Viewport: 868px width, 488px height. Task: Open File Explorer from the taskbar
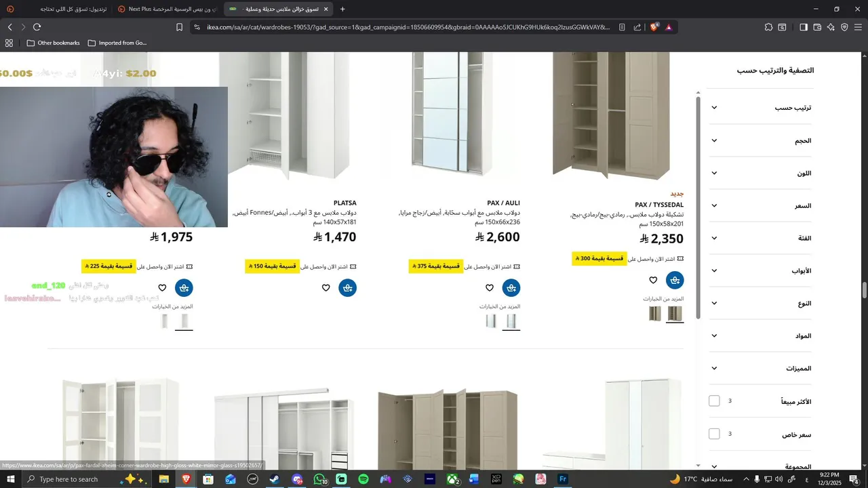click(x=164, y=479)
